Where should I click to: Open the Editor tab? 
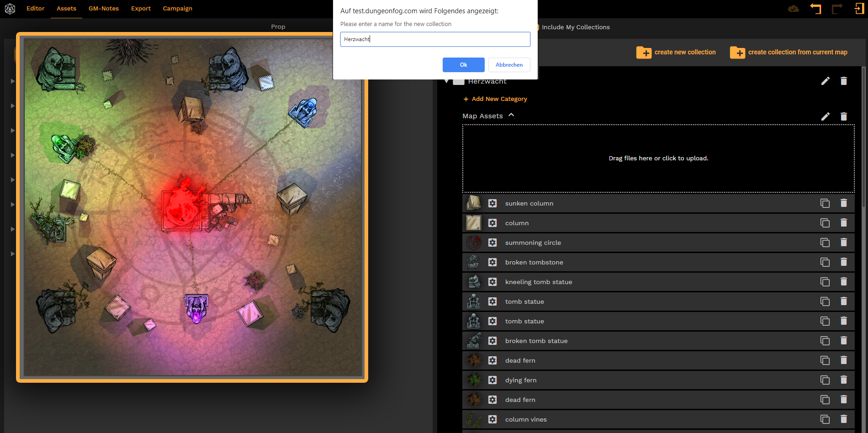coord(36,9)
